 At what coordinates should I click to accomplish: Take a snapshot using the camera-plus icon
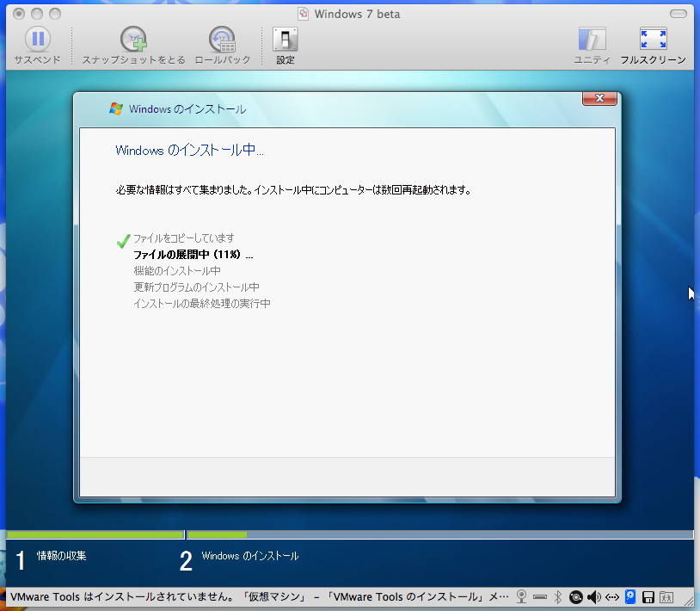pos(133,40)
